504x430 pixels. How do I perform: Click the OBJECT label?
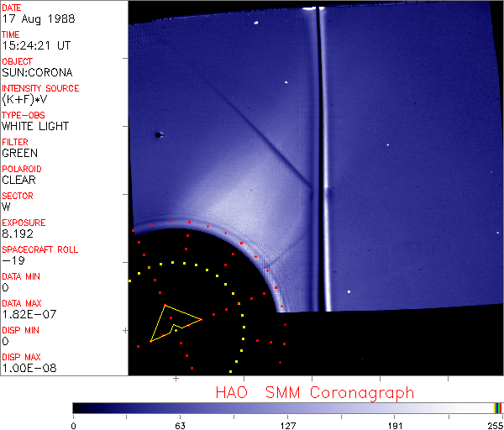(17, 61)
